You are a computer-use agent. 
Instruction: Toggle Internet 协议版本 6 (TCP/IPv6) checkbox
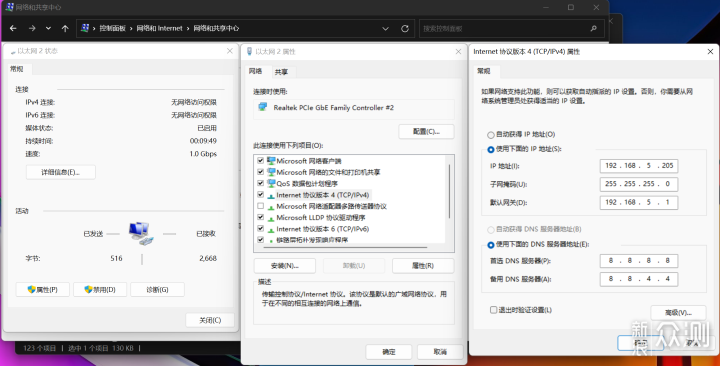click(260, 229)
